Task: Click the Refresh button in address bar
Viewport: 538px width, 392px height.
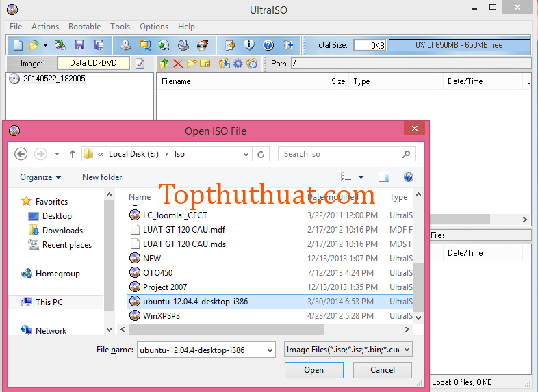Action: [261, 155]
